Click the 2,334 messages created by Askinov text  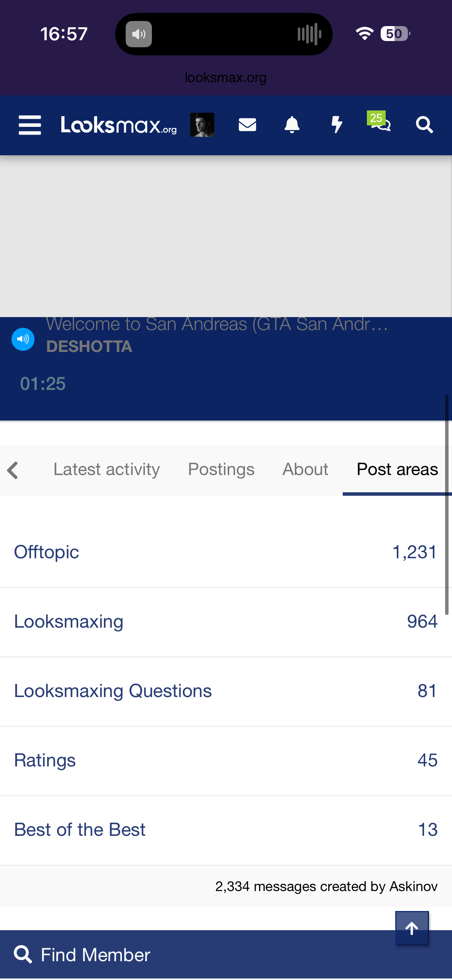tap(326, 886)
